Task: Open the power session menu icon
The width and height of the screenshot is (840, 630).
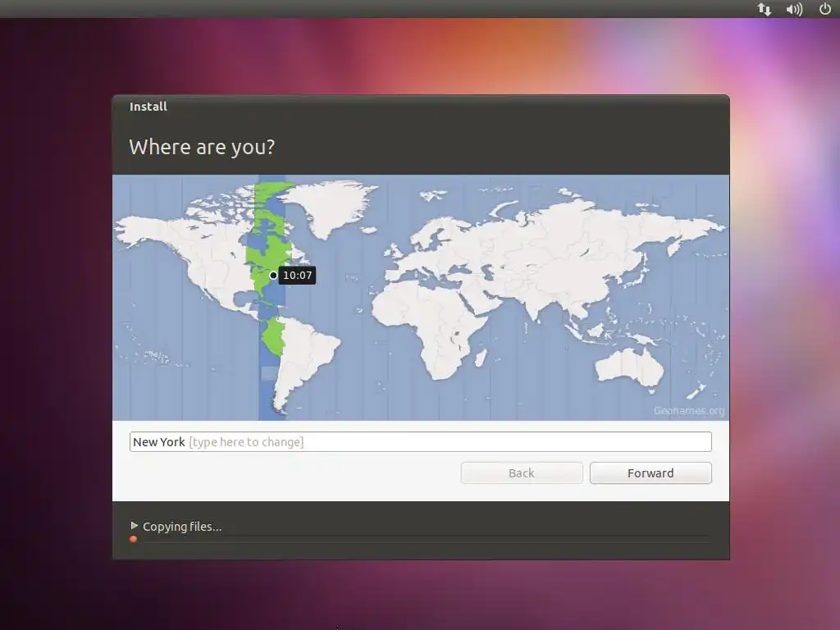Action: tap(825, 8)
